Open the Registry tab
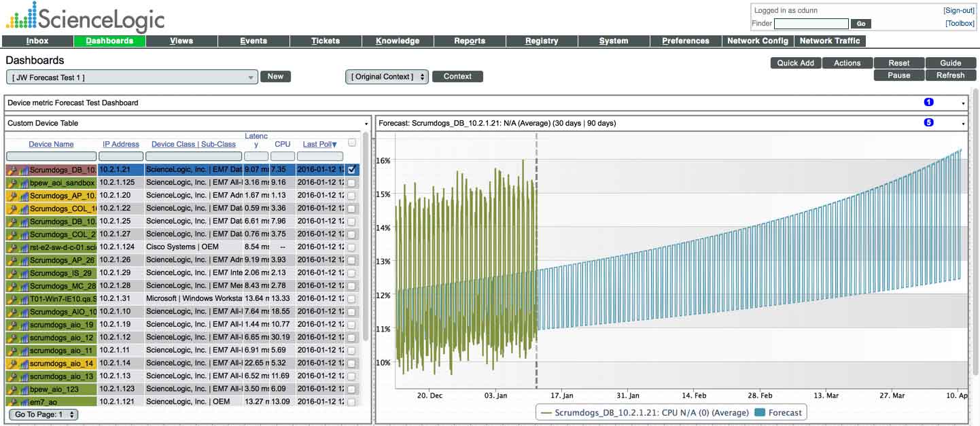Screen dimensions: 980x426 point(541,41)
